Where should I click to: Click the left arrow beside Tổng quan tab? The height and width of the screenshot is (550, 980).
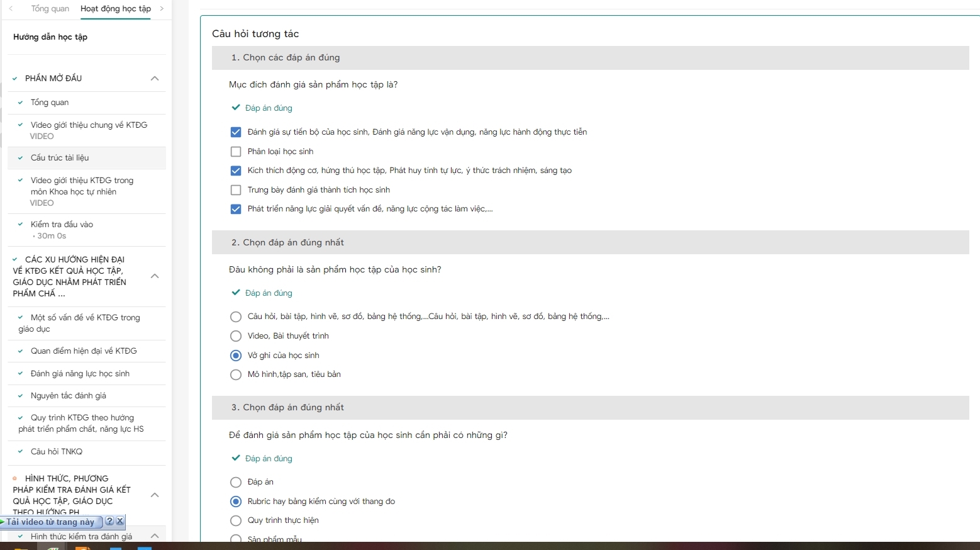(11, 9)
